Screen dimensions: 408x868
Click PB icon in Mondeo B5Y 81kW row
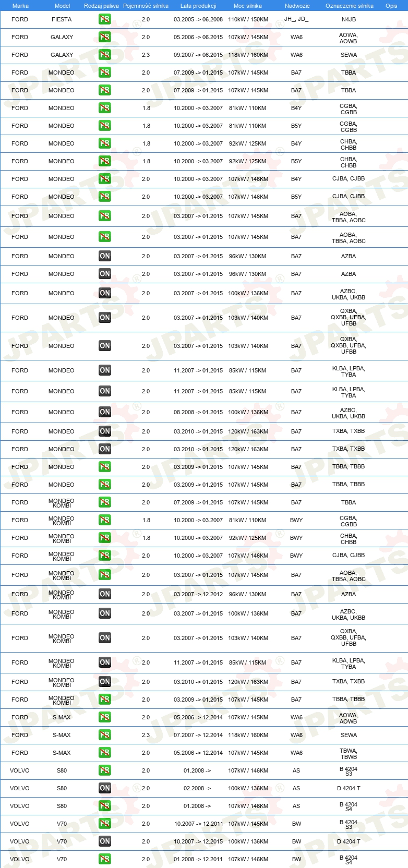pyautogui.click(x=105, y=126)
